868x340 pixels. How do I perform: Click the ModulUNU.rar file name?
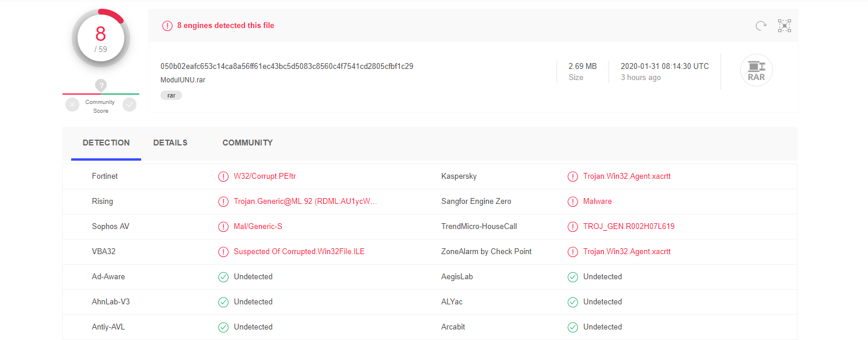point(183,80)
